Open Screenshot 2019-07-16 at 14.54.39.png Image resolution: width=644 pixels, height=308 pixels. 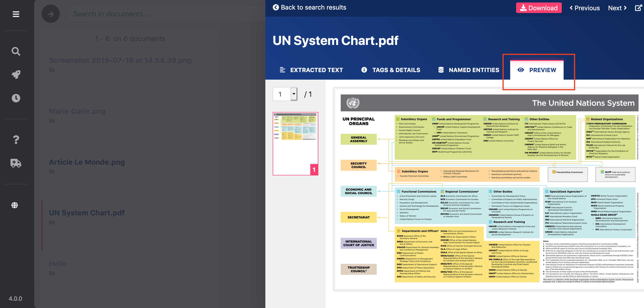coord(120,60)
